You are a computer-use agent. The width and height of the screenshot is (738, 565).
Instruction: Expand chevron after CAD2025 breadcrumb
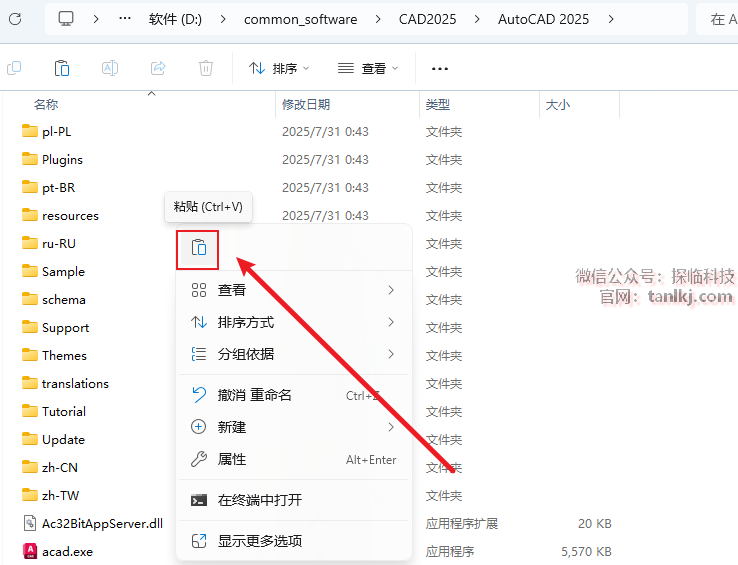[x=477, y=19]
